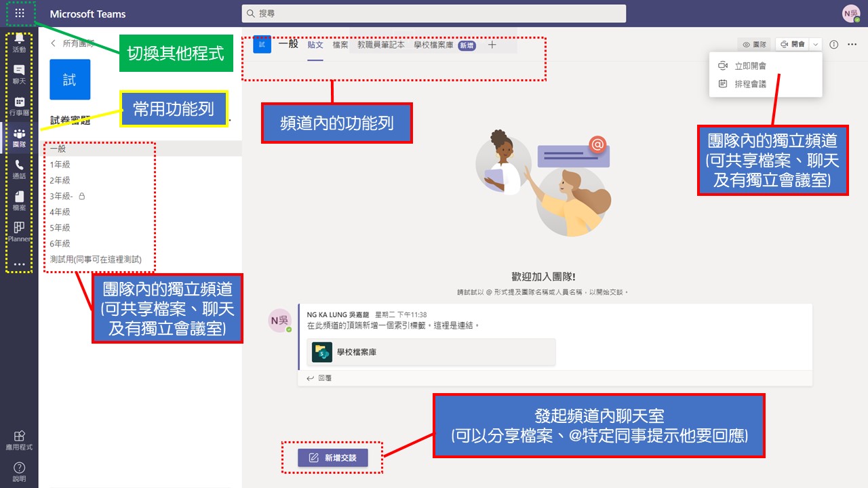868x488 pixels.
Task: Click the channel info icon
Action: (834, 45)
